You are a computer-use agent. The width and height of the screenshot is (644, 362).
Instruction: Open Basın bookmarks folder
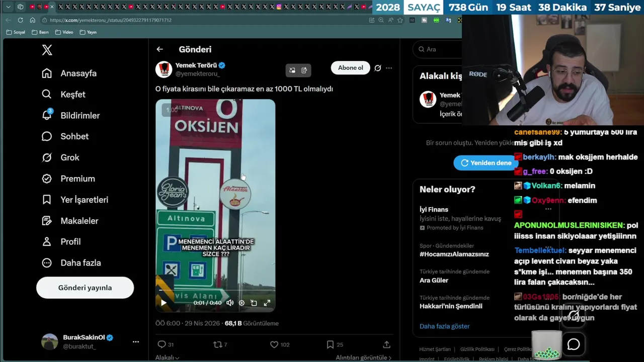[x=40, y=32]
